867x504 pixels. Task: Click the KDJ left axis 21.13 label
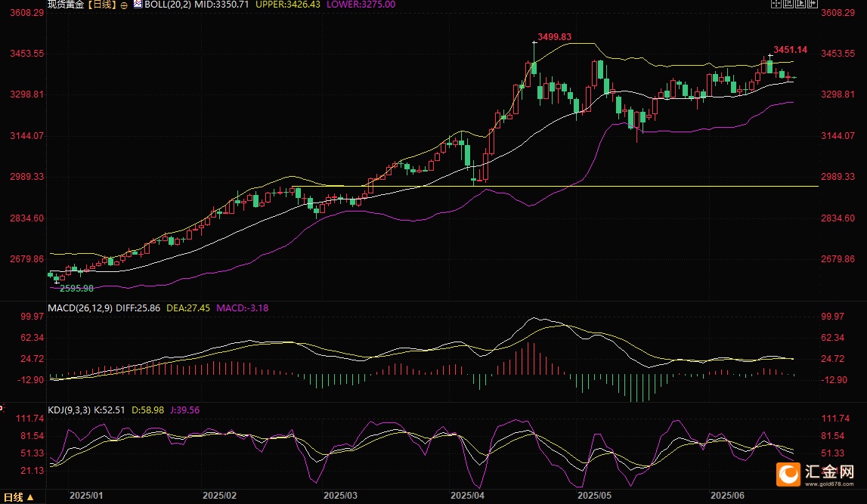(x=32, y=471)
